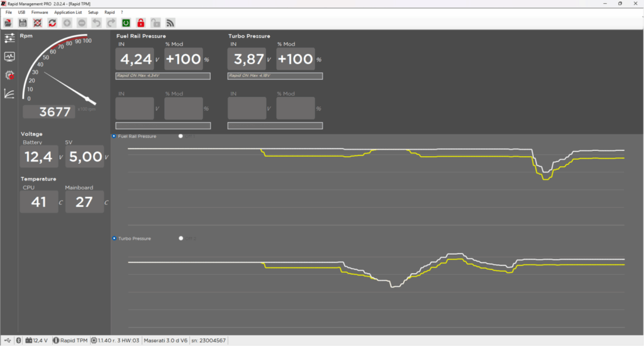Click the Bluetooth icon in status bar

click(x=18, y=340)
